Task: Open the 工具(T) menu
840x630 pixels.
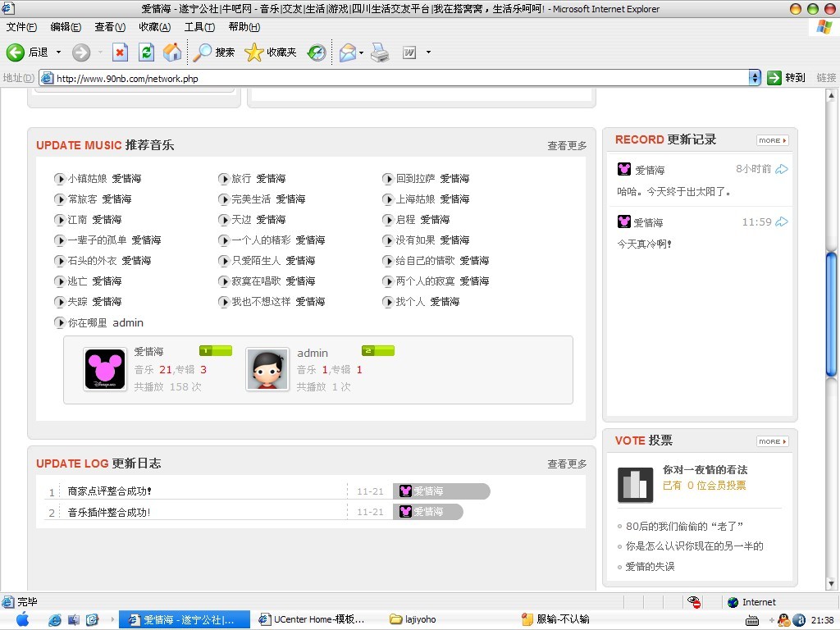Action: pyautogui.click(x=199, y=27)
